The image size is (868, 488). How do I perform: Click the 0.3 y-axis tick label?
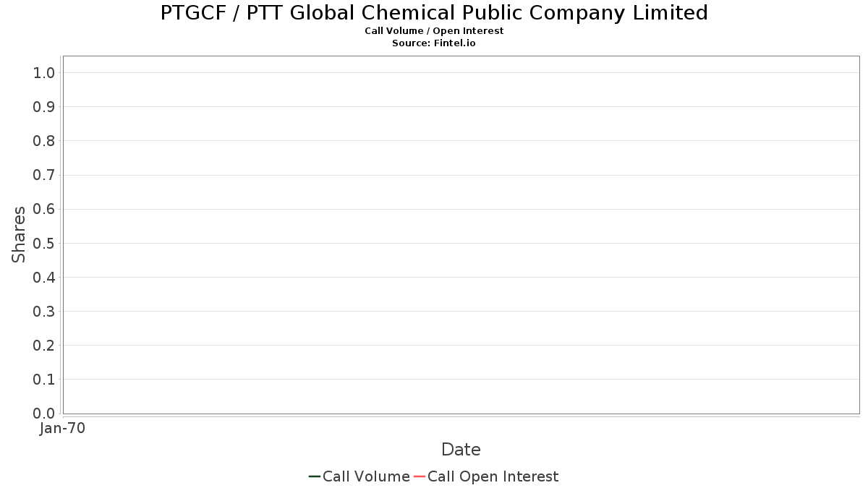click(x=44, y=312)
